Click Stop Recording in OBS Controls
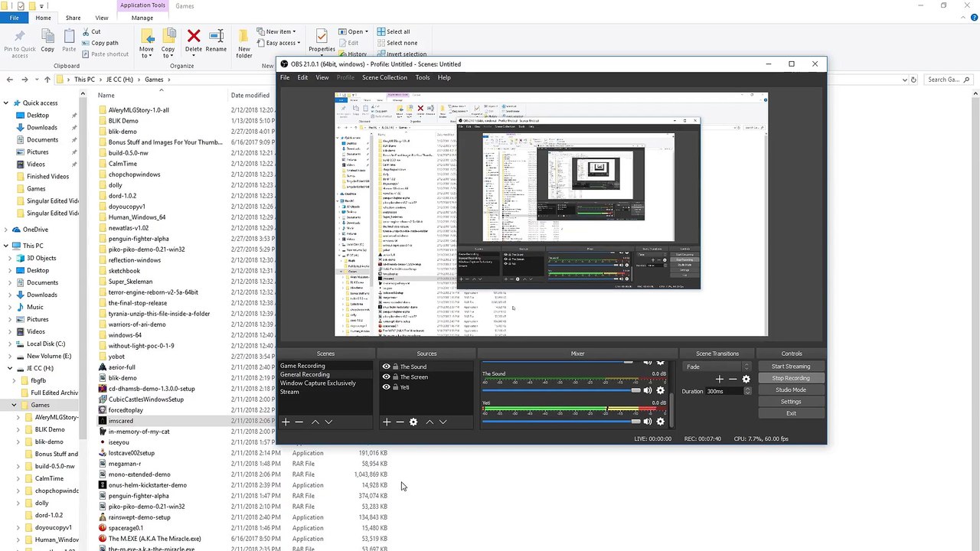Screen dimensions: 980x551 click(x=791, y=378)
